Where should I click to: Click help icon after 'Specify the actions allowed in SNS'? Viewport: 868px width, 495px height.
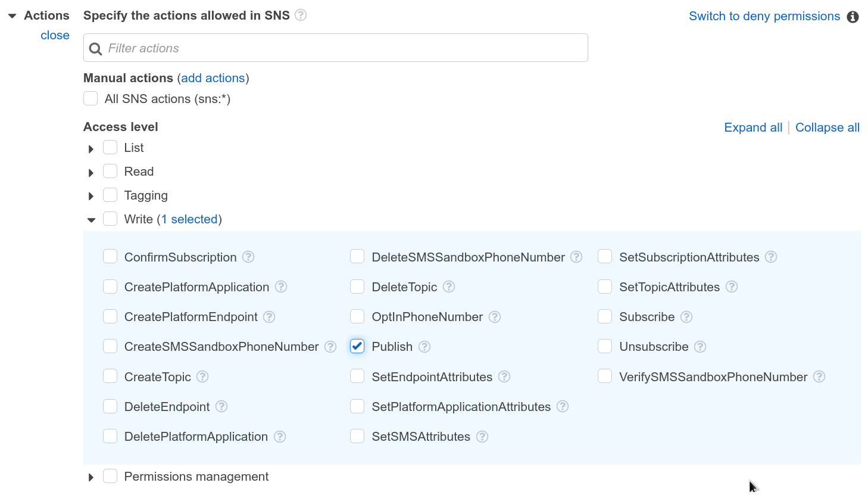(301, 15)
